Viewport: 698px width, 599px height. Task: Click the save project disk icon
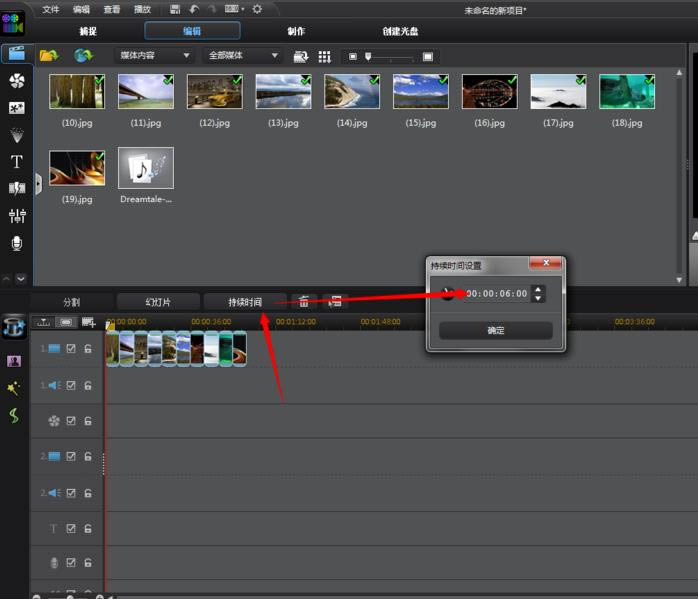click(175, 9)
